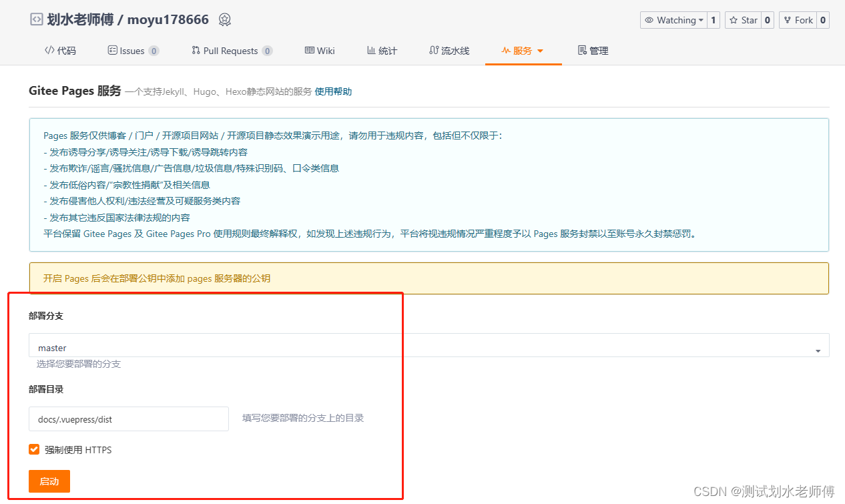845x504 pixels.
Task: Switch to the Wiki tab
Action: tap(319, 50)
